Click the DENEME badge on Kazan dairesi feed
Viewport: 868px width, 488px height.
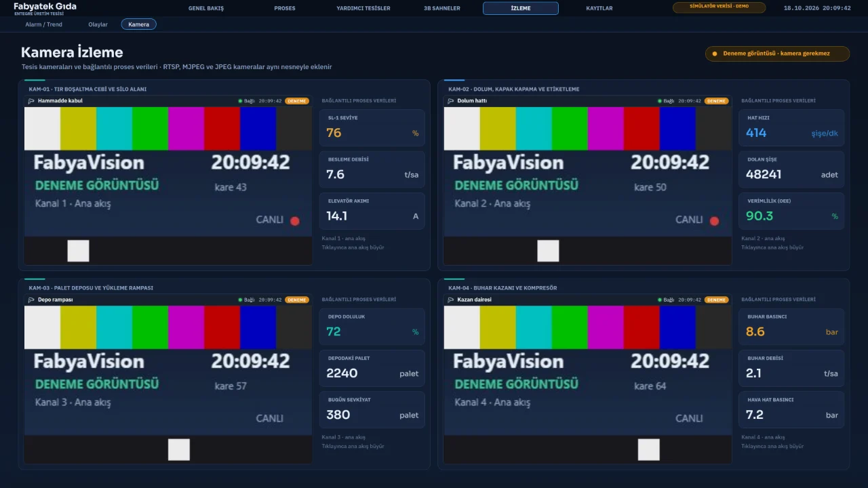click(x=717, y=300)
